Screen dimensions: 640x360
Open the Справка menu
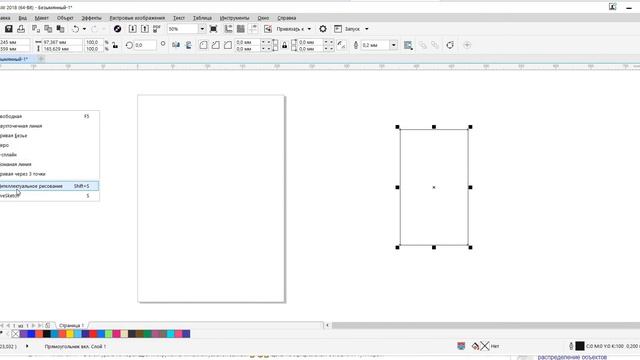click(x=287, y=18)
